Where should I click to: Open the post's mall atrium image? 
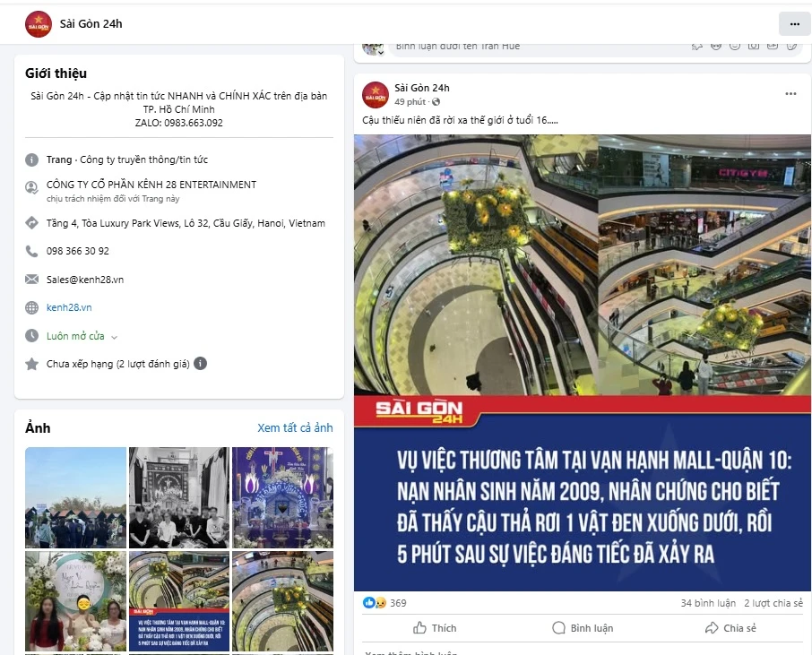[x=582, y=363]
